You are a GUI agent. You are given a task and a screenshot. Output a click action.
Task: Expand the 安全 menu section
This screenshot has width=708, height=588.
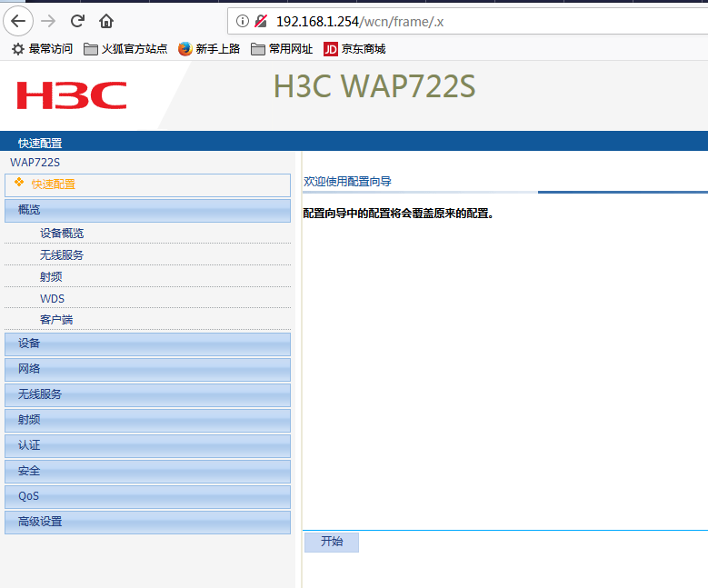tap(147, 472)
